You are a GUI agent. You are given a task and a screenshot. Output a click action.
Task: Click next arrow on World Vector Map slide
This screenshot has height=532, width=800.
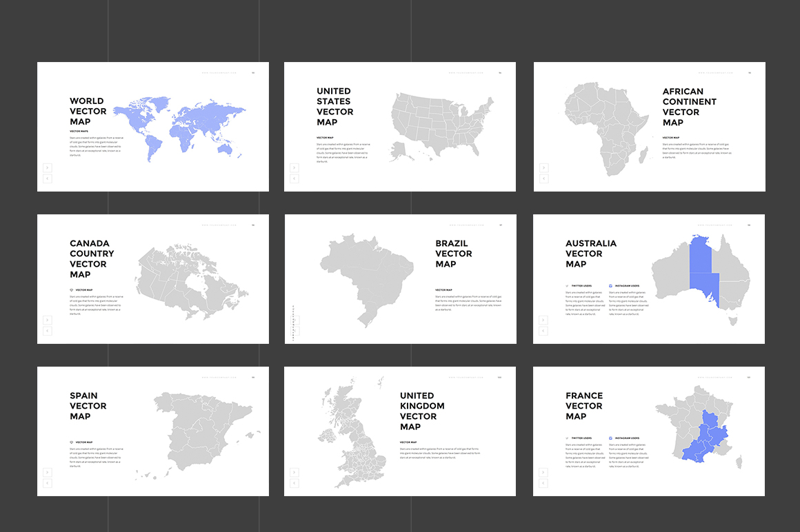click(x=47, y=167)
